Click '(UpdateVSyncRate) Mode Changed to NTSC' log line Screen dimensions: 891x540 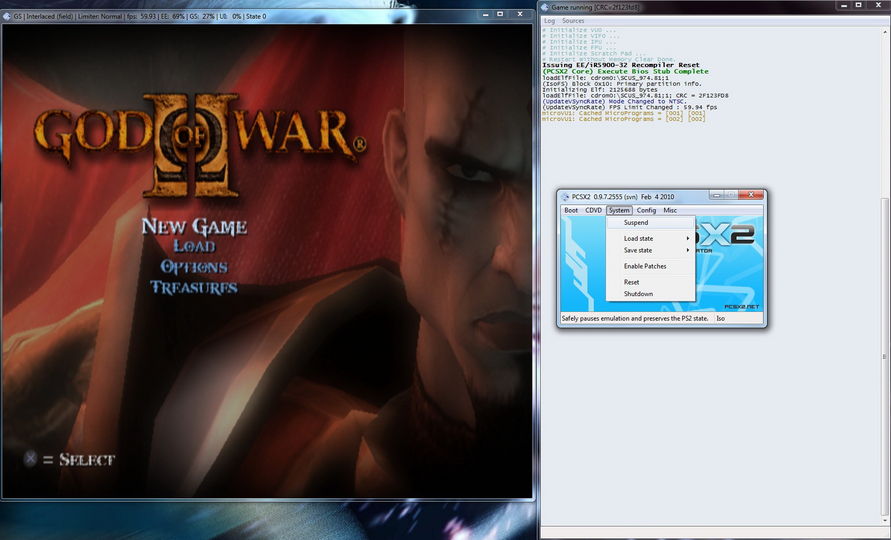coord(614,101)
